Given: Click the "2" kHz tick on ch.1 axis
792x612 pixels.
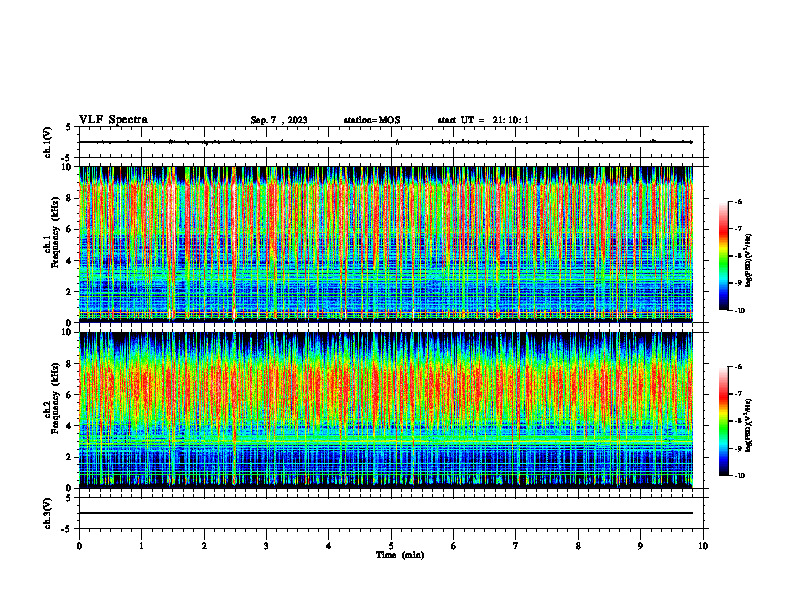Looking at the screenshot, I should (70, 291).
